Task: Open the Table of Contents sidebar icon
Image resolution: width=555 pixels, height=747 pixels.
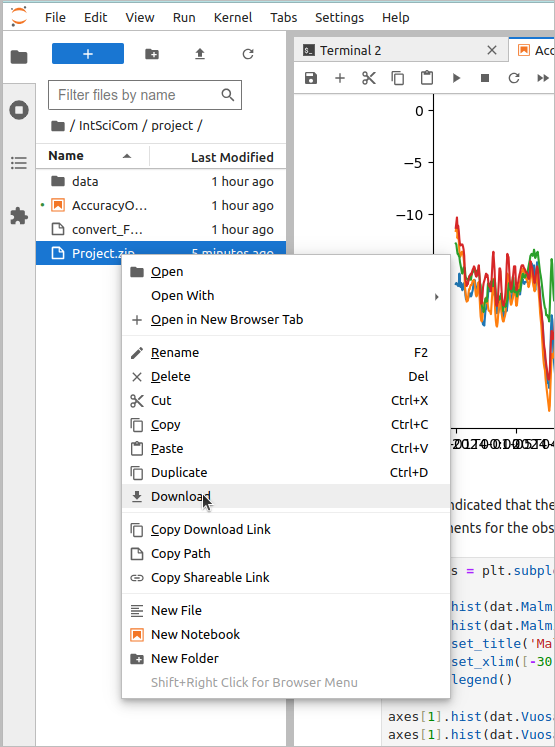Action: (x=19, y=163)
